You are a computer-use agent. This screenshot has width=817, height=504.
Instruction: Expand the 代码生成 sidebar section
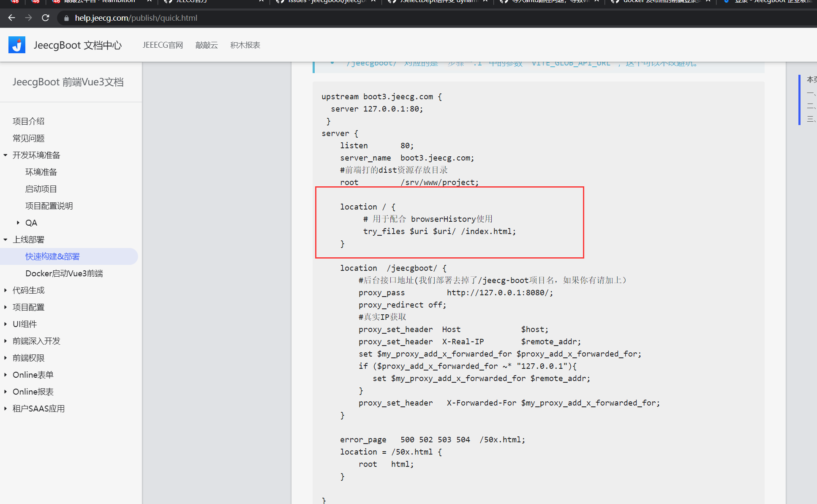pyautogui.click(x=5, y=290)
